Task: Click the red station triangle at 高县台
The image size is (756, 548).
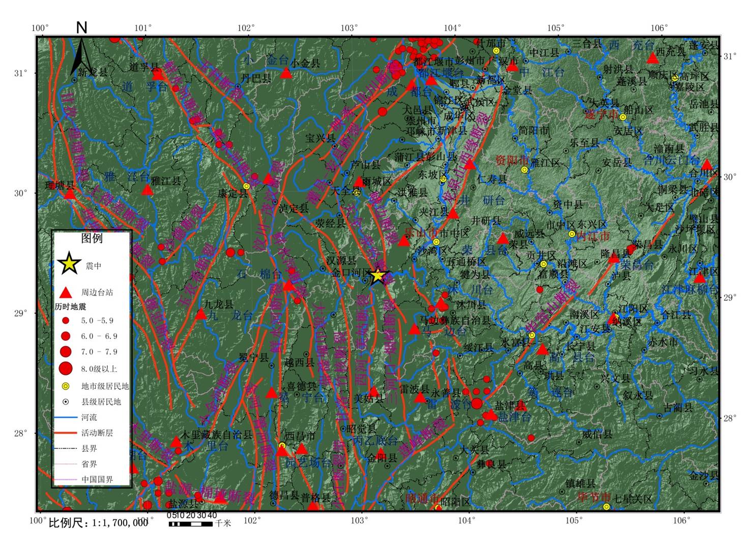Action: [x=542, y=350]
